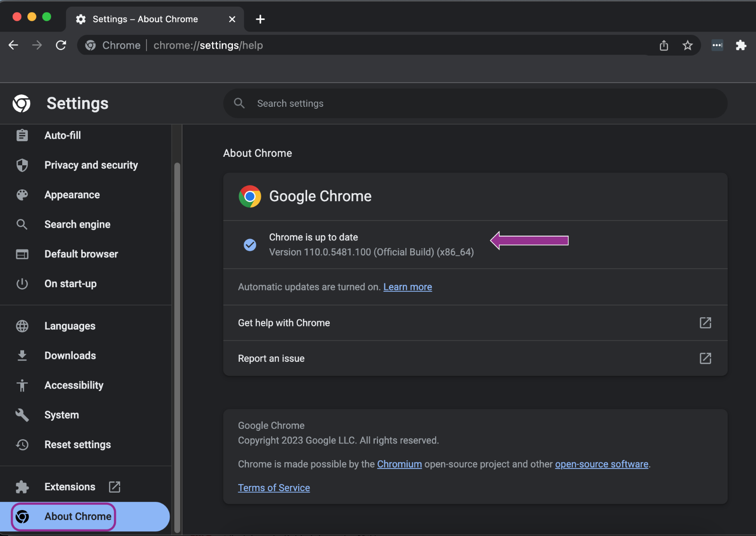Viewport: 756px width, 536px height.
Task: Open the Chromium project link
Action: (x=399, y=464)
